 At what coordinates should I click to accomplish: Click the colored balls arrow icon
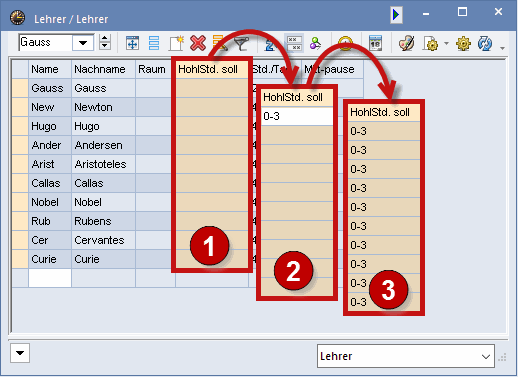click(315, 43)
